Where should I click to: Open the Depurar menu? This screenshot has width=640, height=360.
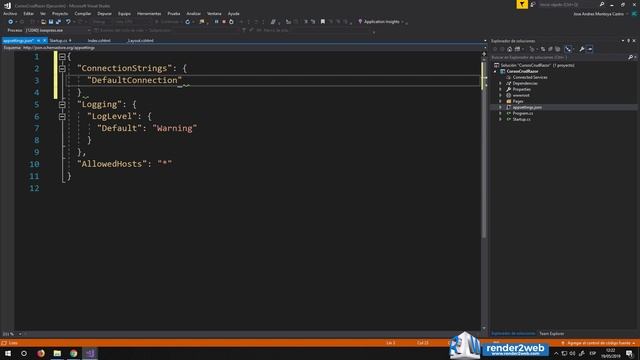104,13
